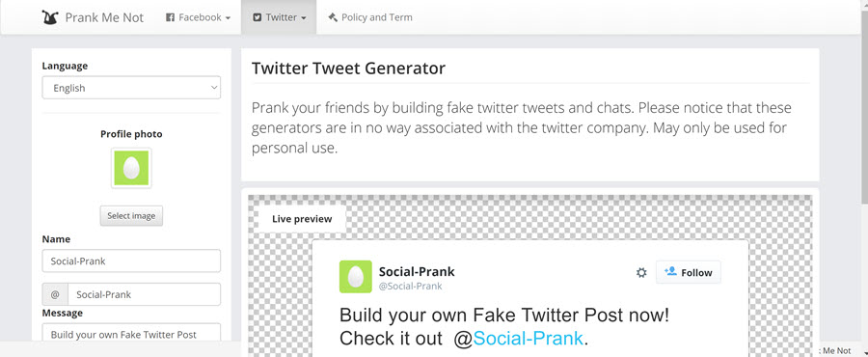
Task: Open the Facebook dropdown menu
Action: coord(198,17)
